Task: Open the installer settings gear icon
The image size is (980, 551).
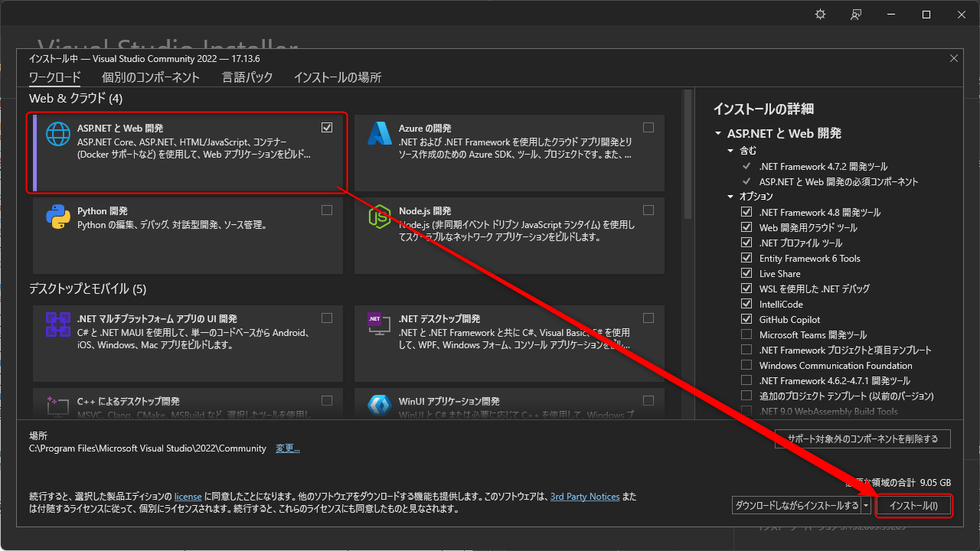Action: (x=820, y=14)
